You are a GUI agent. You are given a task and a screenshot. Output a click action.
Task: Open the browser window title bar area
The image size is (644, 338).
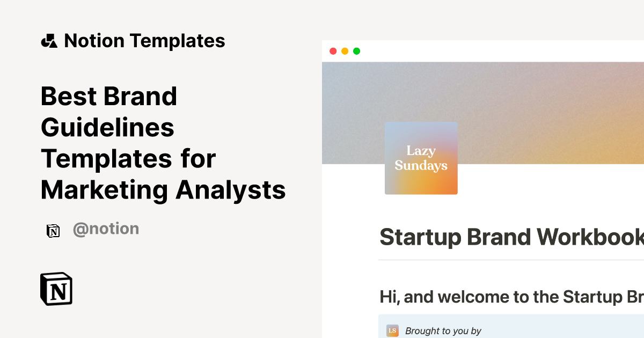click(x=482, y=51)
